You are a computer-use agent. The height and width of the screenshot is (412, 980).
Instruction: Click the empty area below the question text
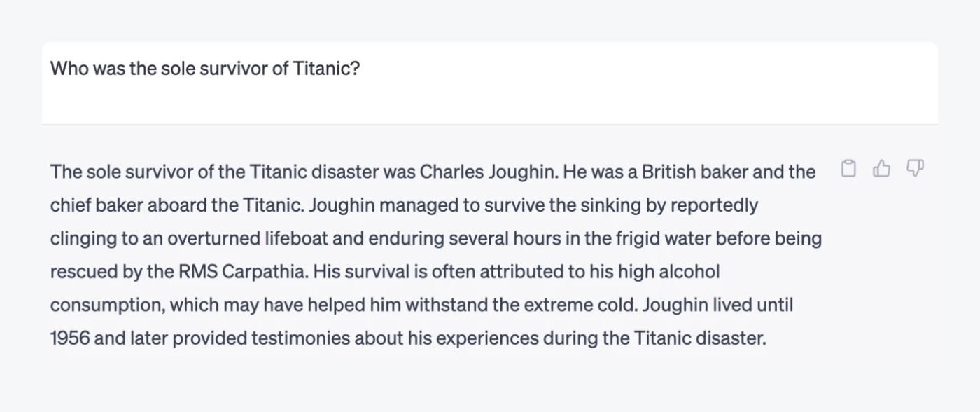point(490,104)
